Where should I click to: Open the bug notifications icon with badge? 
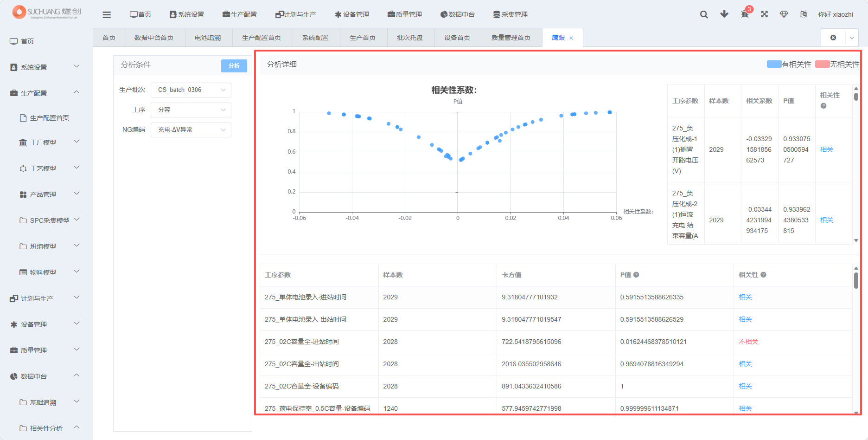coord(745,13)
